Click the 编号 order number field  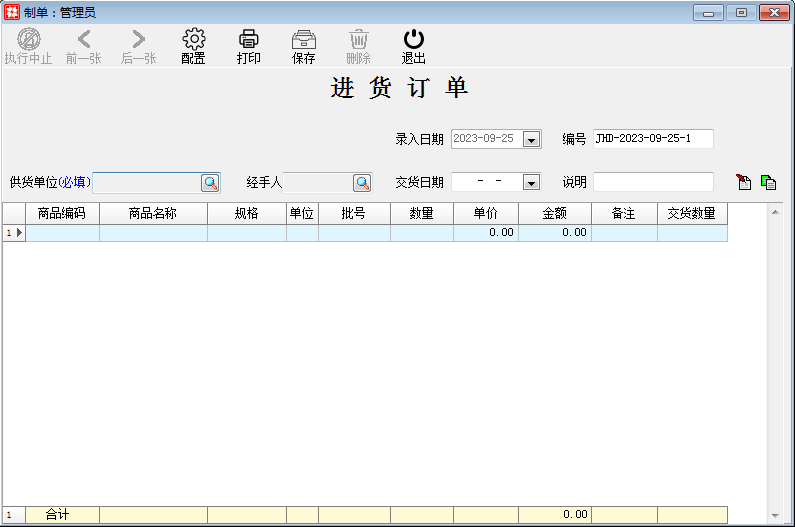coord(653,139)
